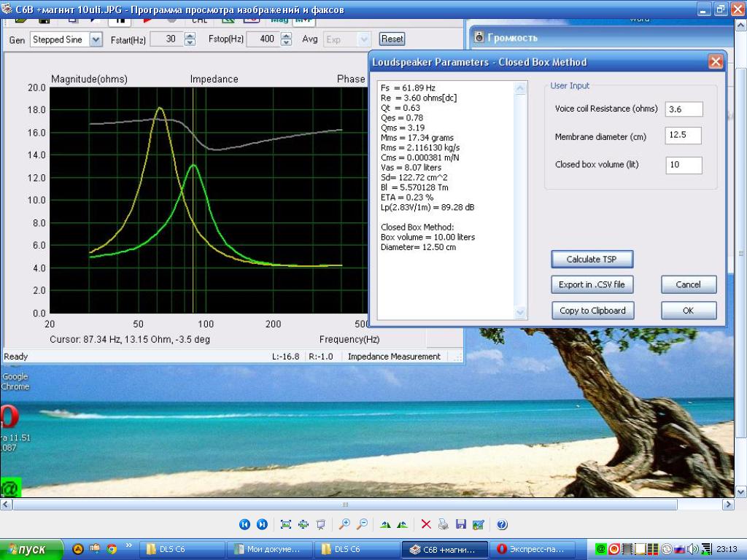Click Cancel in Loudspeaker Parameters dialog
Viewport: 747px width, 560px height.
click(689, 285)
